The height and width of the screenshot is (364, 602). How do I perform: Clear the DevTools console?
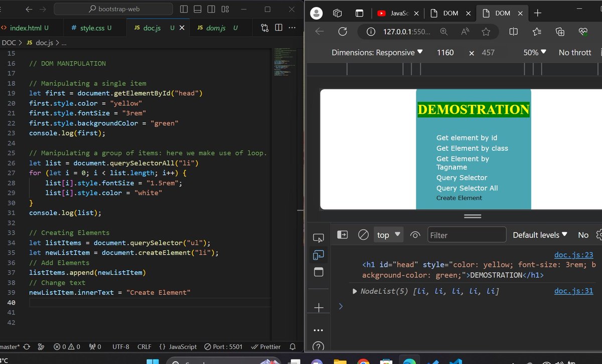pyautogui.click(x=363, y=235)
